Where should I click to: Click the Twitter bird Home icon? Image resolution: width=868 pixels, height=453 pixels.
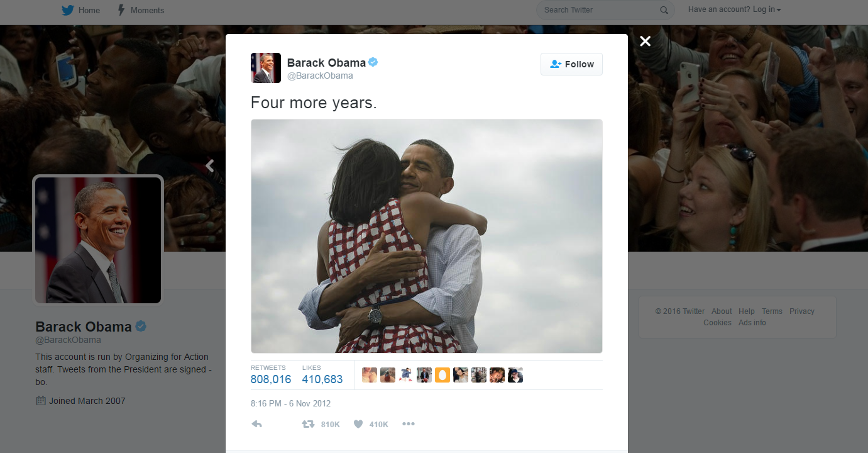[x=68, y=10]
